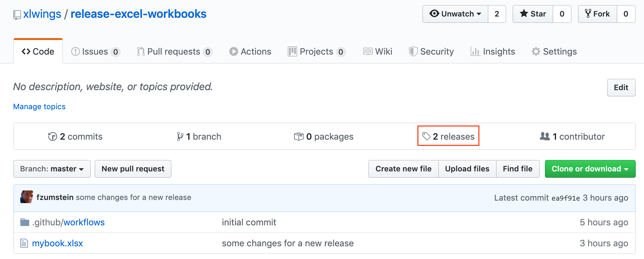Fork the repository
The width and height of the screenshot is (644, 259).
click(x=598, y=14)
